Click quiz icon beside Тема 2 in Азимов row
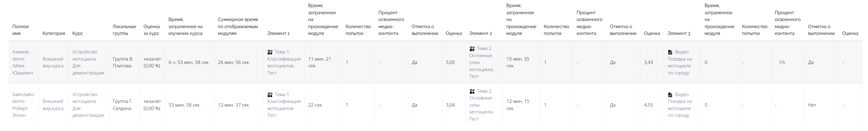The image size is (868, 131). (472, 49)
